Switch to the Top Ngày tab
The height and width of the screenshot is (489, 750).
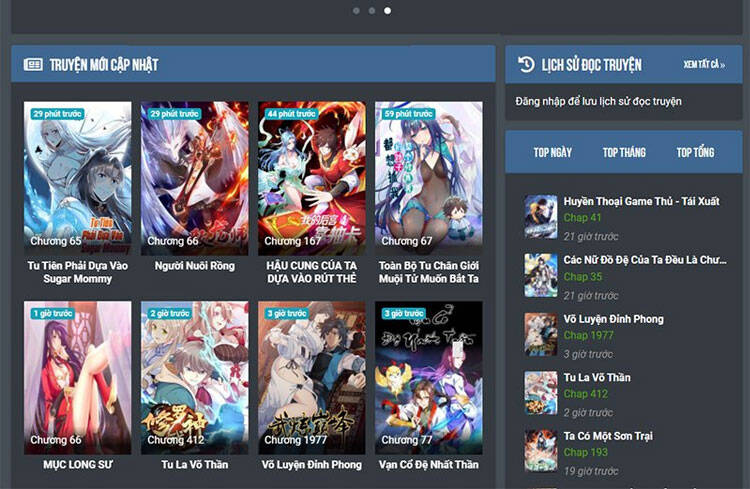[553, 152]
